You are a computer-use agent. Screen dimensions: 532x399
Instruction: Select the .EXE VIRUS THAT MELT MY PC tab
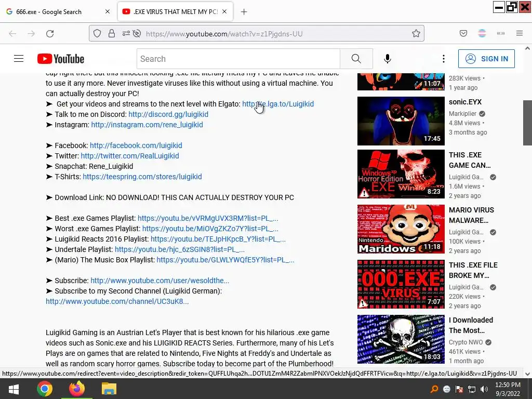pos(175,12)
